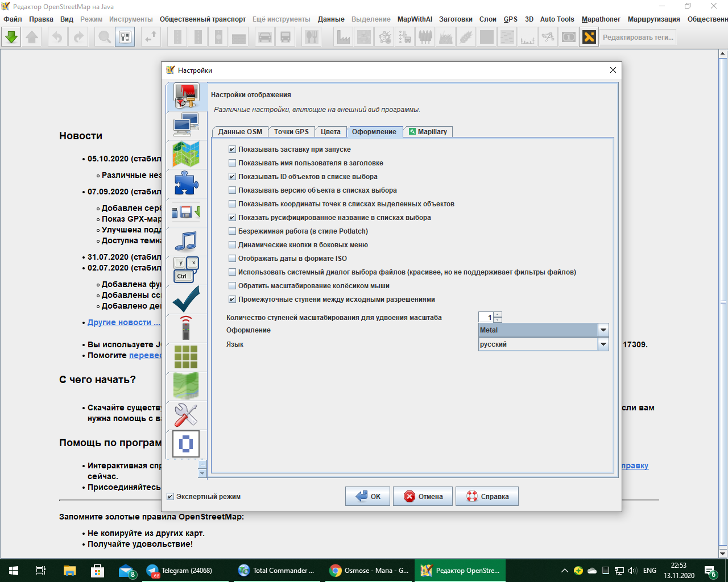Screen dimensions: 728x582
Task: Open the Display settings section with the paintbrush icon
Action: (186, 96)
